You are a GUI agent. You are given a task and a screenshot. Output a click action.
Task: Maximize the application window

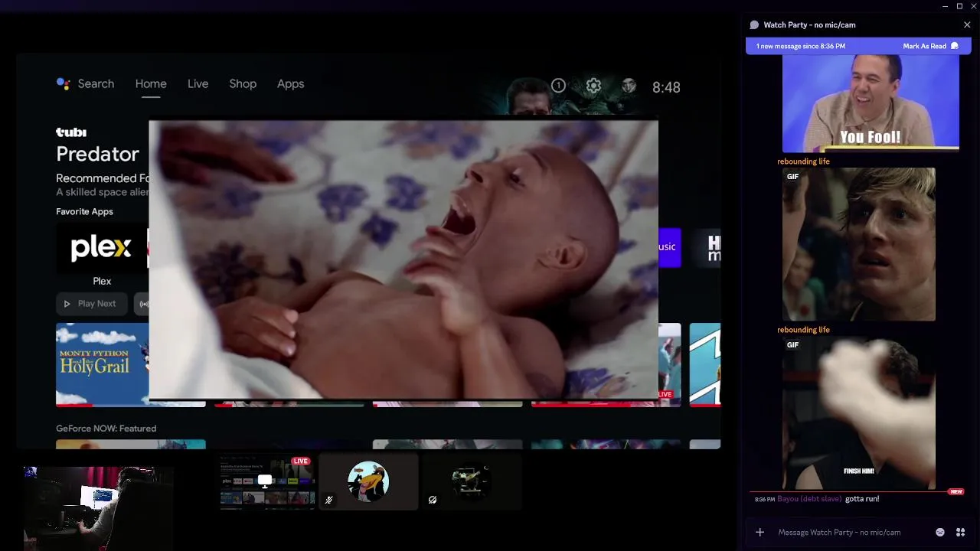959,6
